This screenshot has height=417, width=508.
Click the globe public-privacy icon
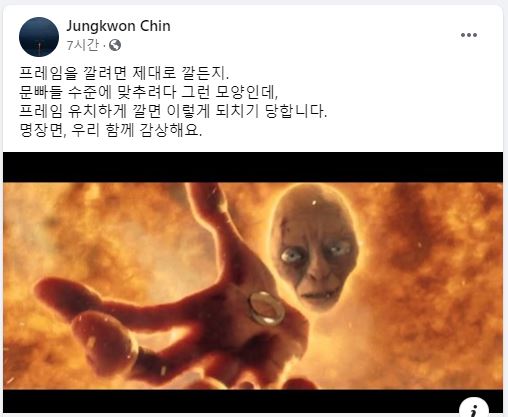(115, 45)
